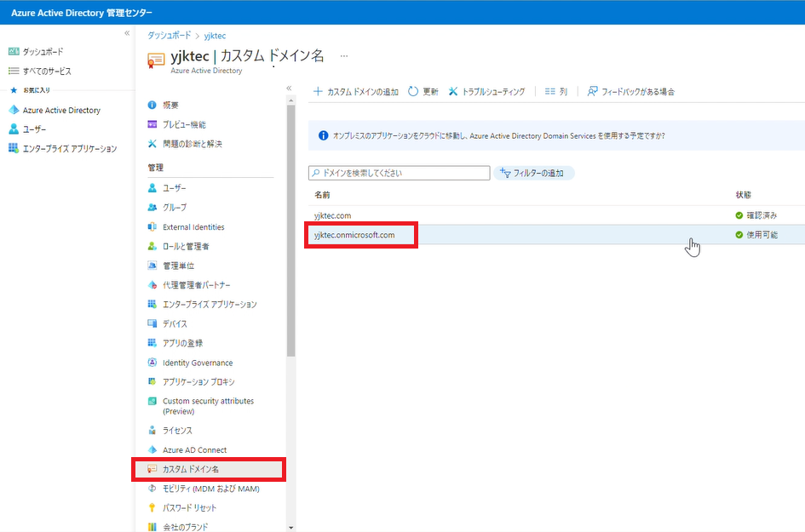Click フィードバックがある場合 button
The image size is (805, 532).
(x=630, y=91)
